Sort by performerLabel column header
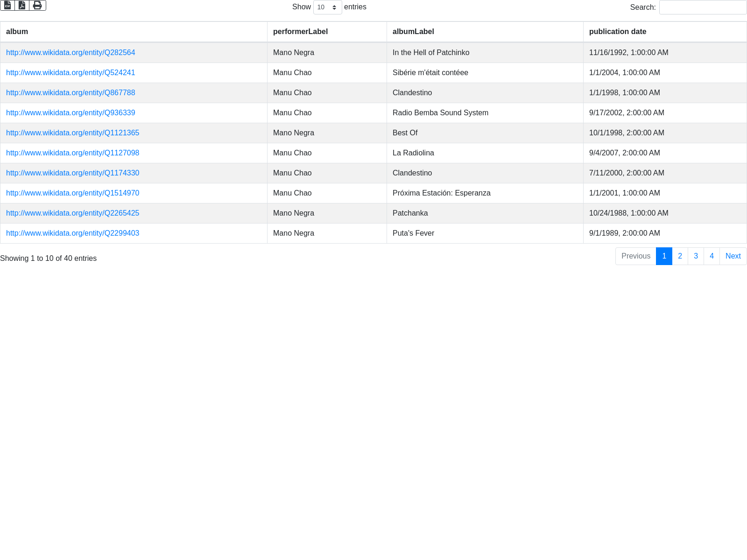747x560 pixels. (300, 32)
